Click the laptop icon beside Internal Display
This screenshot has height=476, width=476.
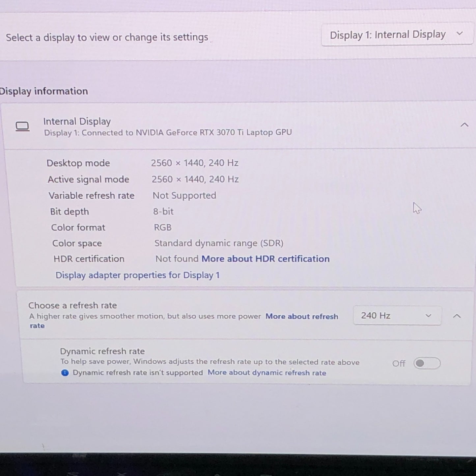22,126
